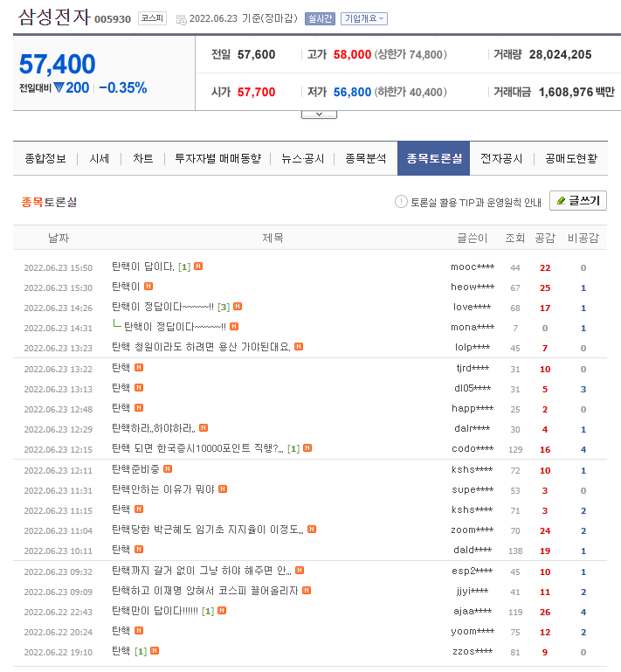Click the 공감 column header

coord(545,238)
